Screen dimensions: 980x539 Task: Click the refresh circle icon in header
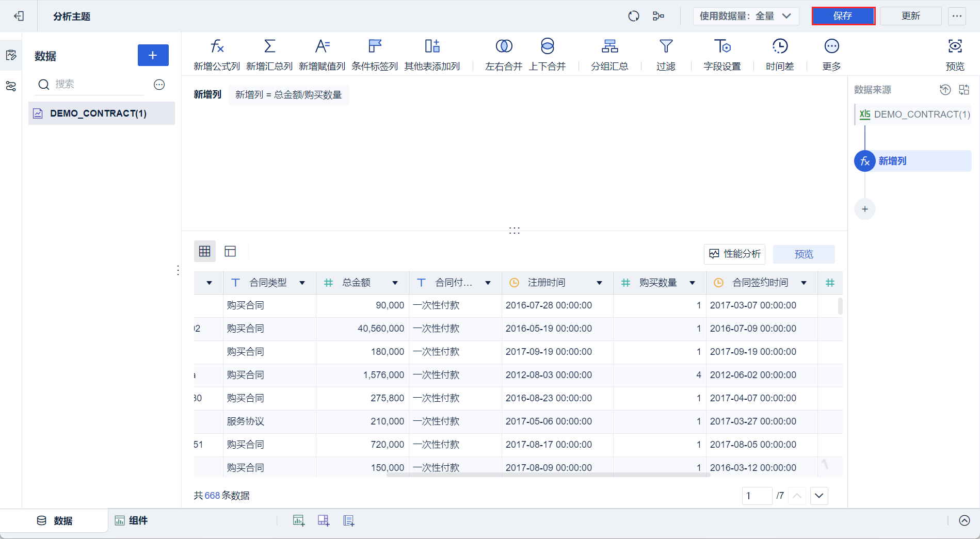click(634, 16)
